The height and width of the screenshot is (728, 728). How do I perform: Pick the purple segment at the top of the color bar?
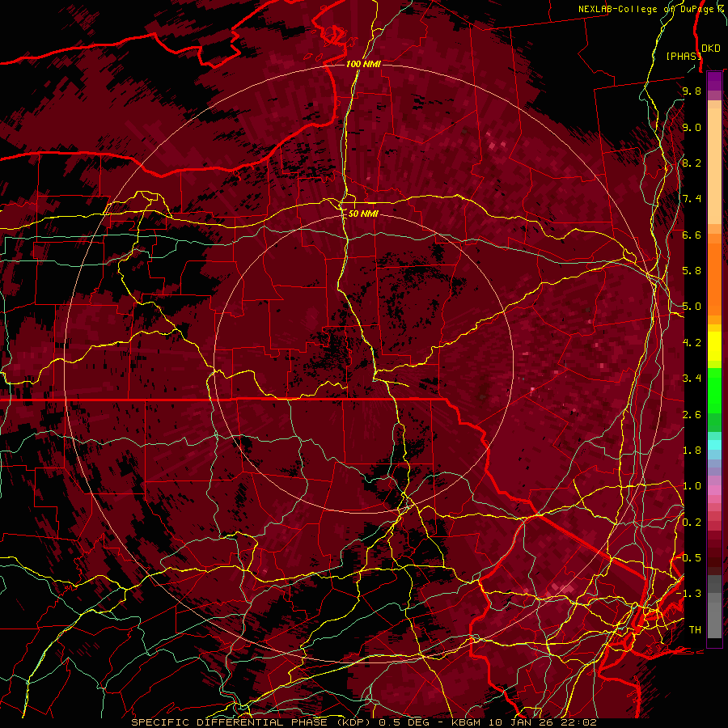(714, 81)
